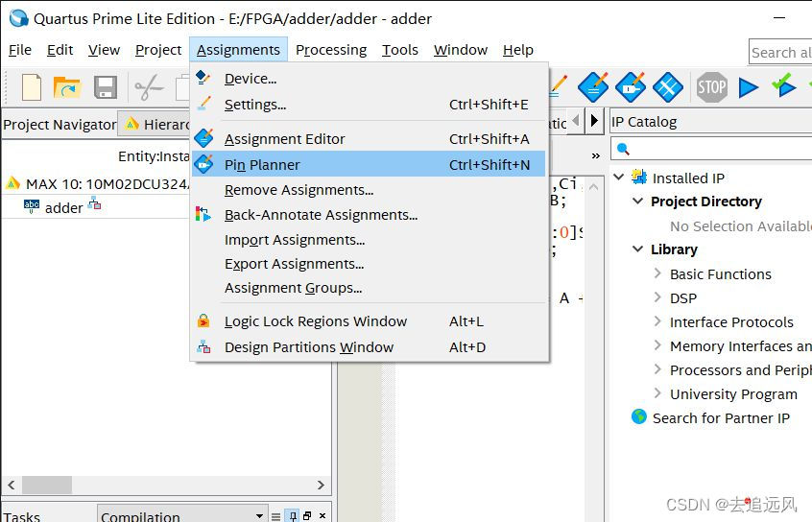The height and width of the screenshot is (522, 812).
Task: Expand the DSP category
Action: click(x=657, y=297)
